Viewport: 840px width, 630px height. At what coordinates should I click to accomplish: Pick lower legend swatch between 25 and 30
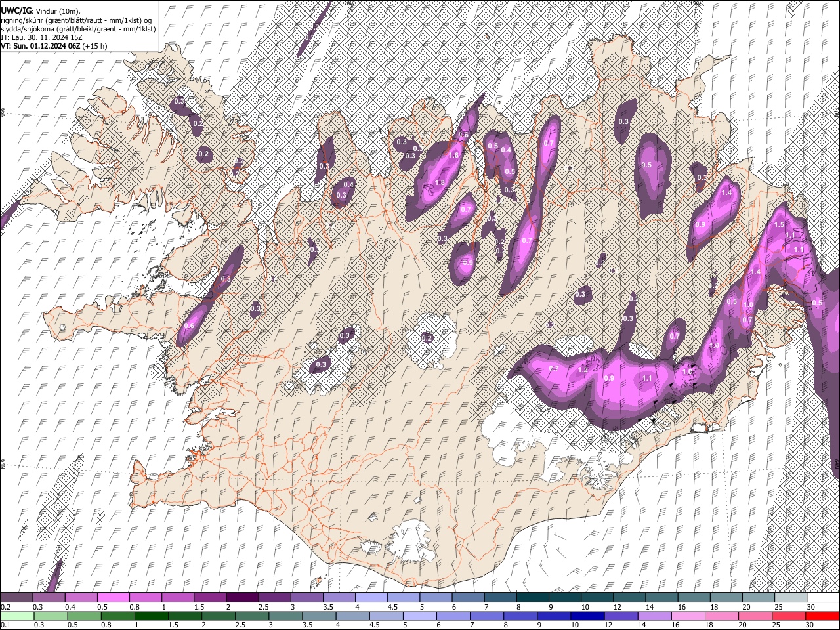pyautogui.click(x=787, y=616)
